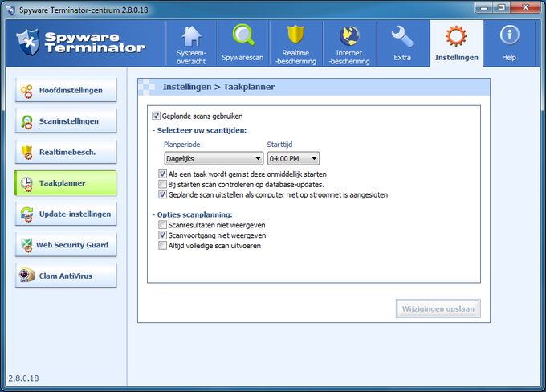Click the Clam AntiVirus eye icon
Viewport: 546px width, 392px height.
pos(26,276)
